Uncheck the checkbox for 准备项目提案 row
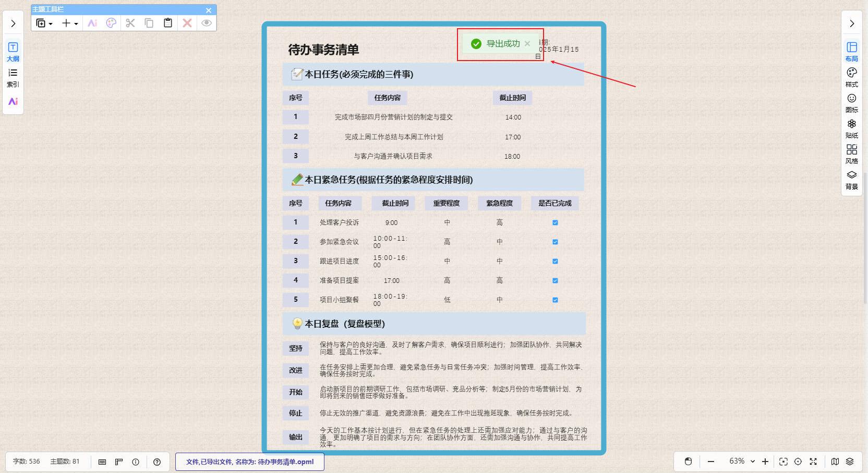 point(555,281)
